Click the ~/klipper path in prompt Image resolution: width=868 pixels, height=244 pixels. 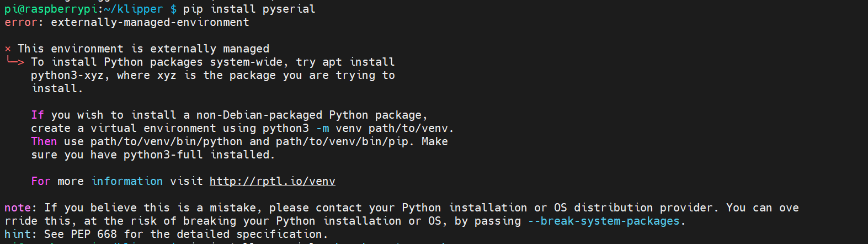(133, 9)
